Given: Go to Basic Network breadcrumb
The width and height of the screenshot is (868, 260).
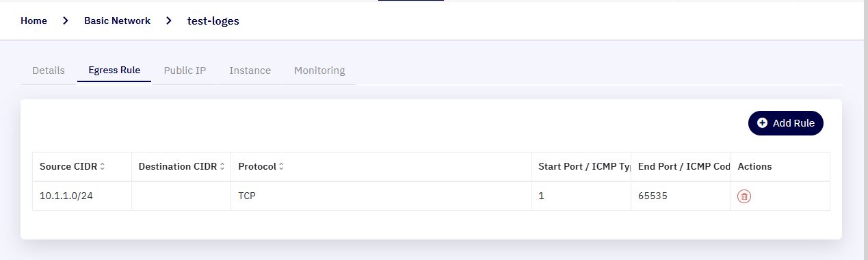Looking at the screenshot, I should pos(117,21).
